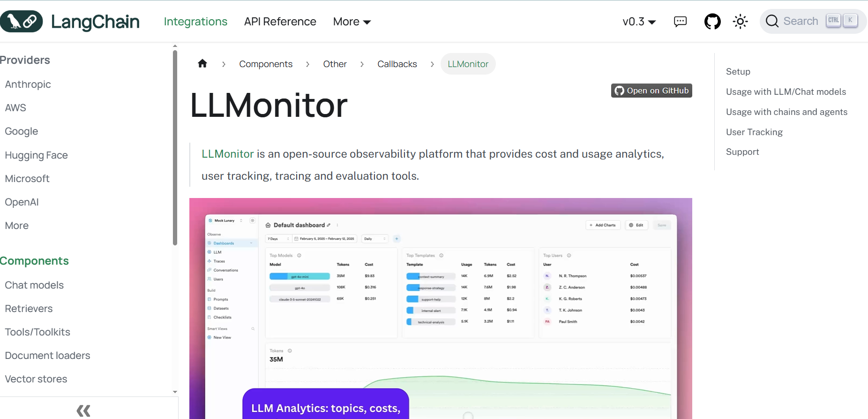Select AWS provider in the sidebar

click(15, 108)
